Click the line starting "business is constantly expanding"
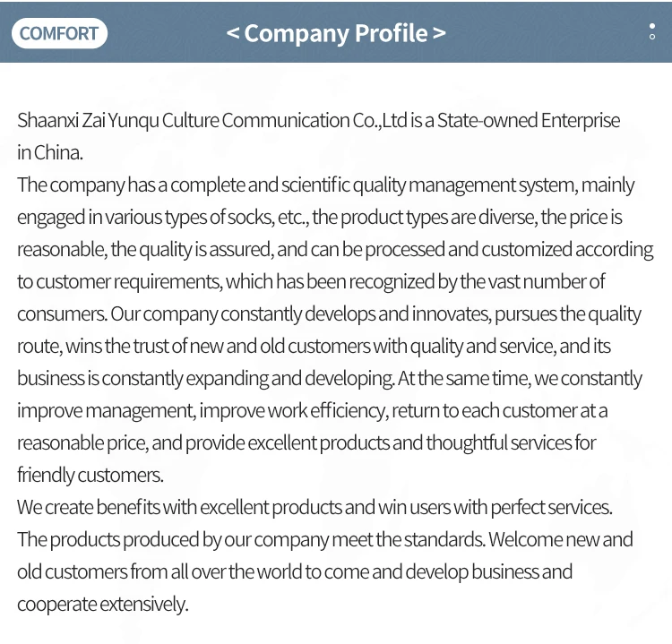Image resolution: width=672 pixels, height=644 pixels. click(x=329, y=378)
